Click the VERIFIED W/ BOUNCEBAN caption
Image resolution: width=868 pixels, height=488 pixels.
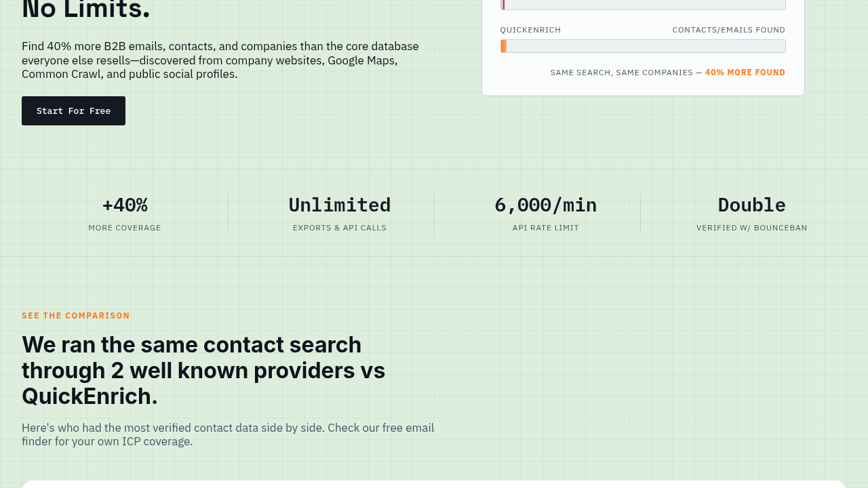pyautogui.click(x=752, y=228)
